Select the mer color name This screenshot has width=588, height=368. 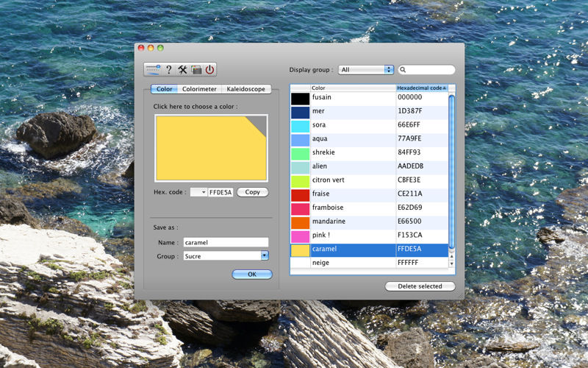click(318, 111)
